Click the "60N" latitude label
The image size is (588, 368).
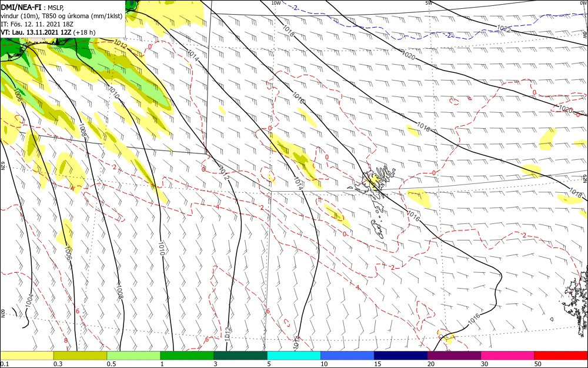pos(2,313)
